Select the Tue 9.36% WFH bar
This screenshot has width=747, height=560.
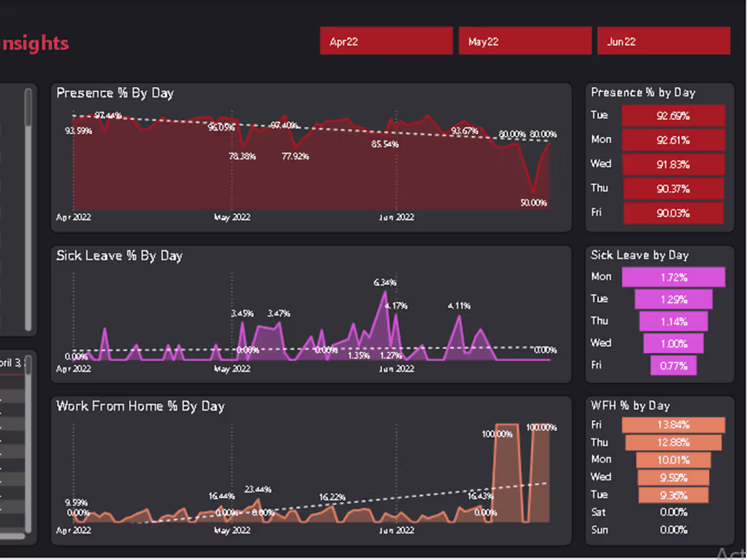point(672,495)
